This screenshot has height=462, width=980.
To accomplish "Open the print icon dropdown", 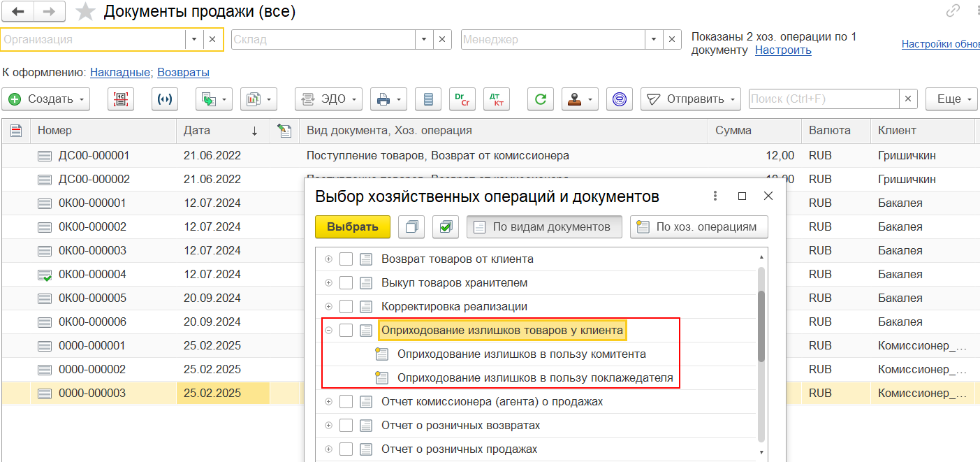I will click(388, 99).
